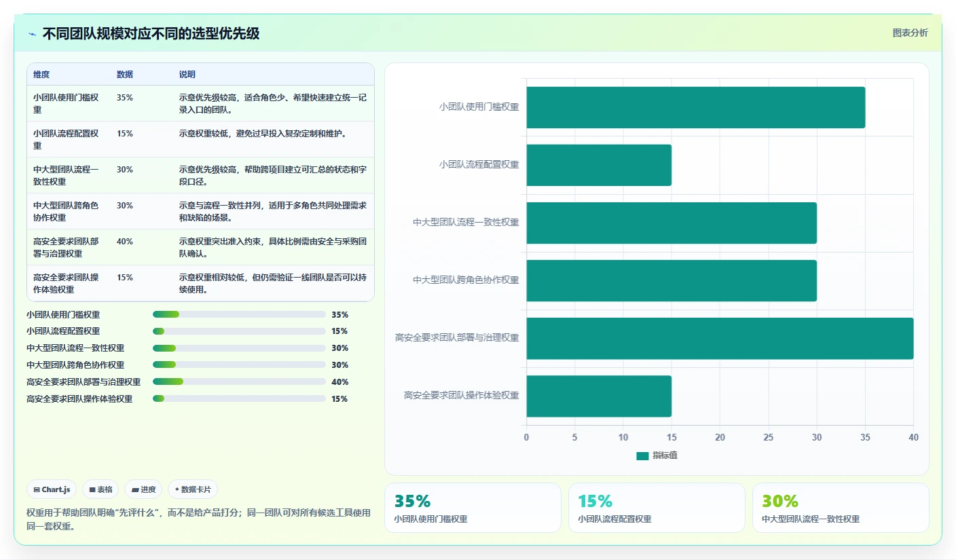Screen dimensions: 956x560
Task: Click the footnote text beginning 权重用于帮助团队明确
Action: [198, 519]
